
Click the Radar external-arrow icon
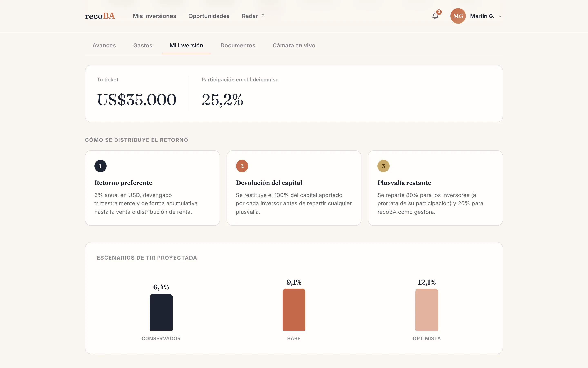[x=263, y=16]
